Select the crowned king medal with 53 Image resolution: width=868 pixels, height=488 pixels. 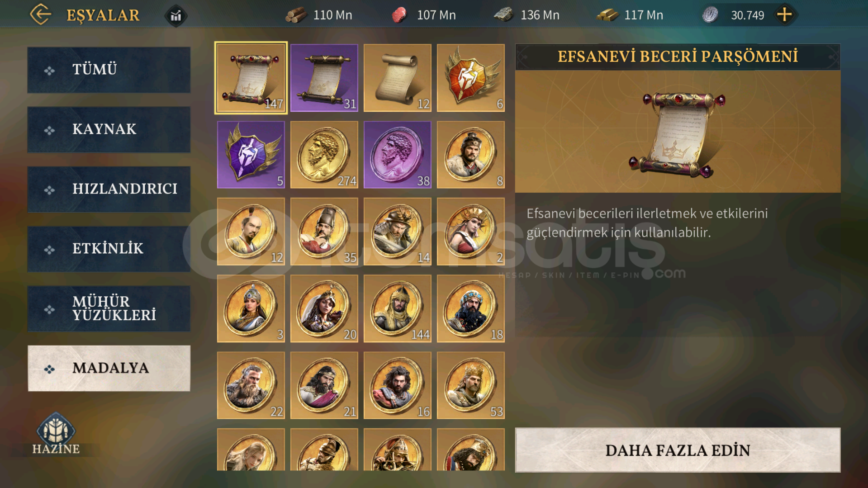(470, 385)
